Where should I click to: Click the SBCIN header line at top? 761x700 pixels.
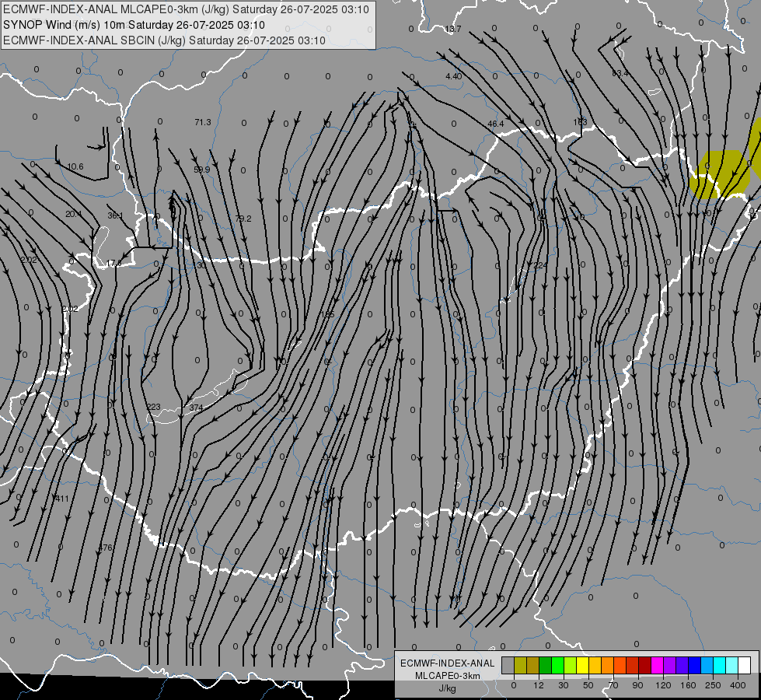tap(164, 40)
